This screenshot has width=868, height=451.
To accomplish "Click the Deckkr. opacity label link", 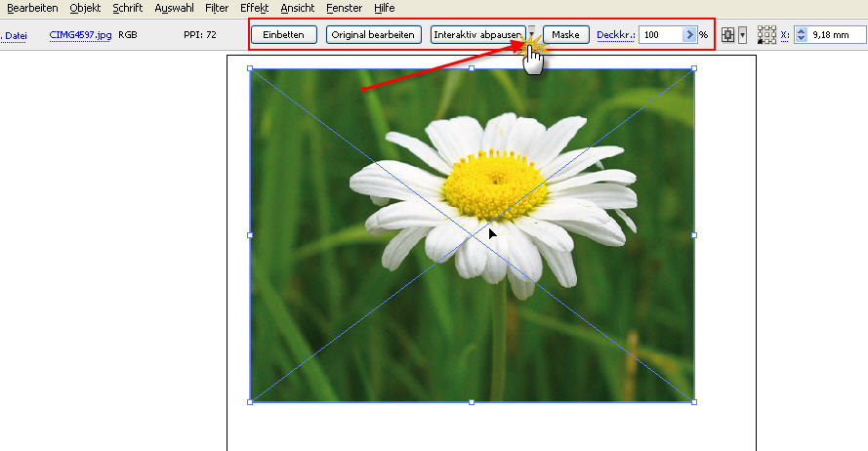I will pos(615,35).
